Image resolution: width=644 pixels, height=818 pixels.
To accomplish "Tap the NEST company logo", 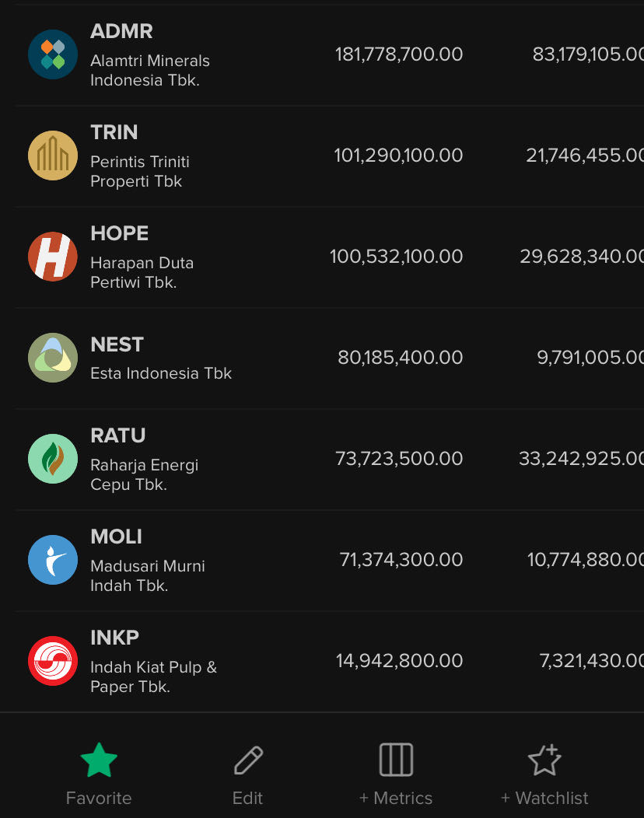I will point(53,358).
